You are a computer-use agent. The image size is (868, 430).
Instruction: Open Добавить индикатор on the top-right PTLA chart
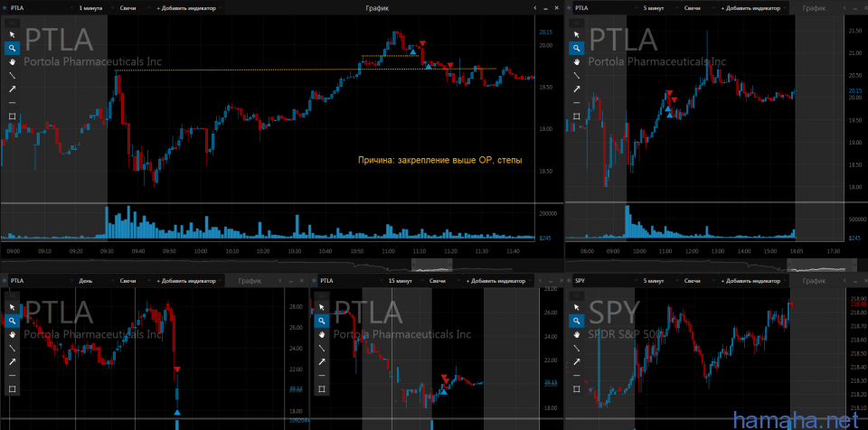[x=751, y=8]
